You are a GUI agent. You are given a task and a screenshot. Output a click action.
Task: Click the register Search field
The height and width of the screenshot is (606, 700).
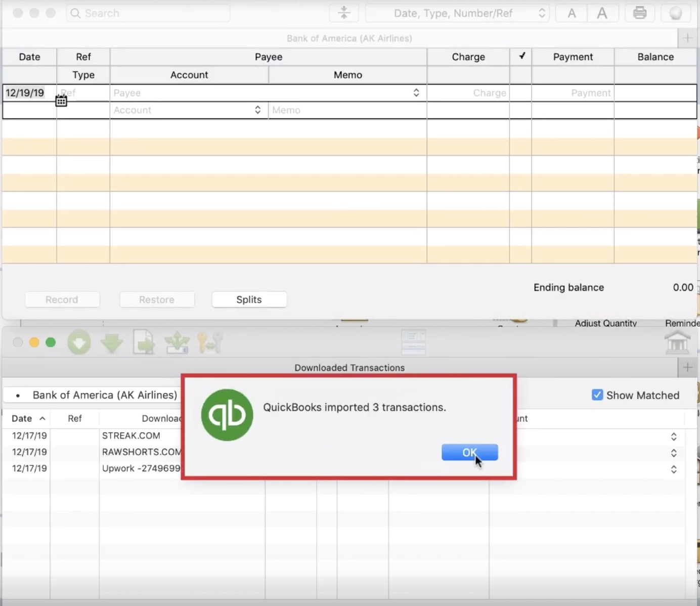click(148, 13)
